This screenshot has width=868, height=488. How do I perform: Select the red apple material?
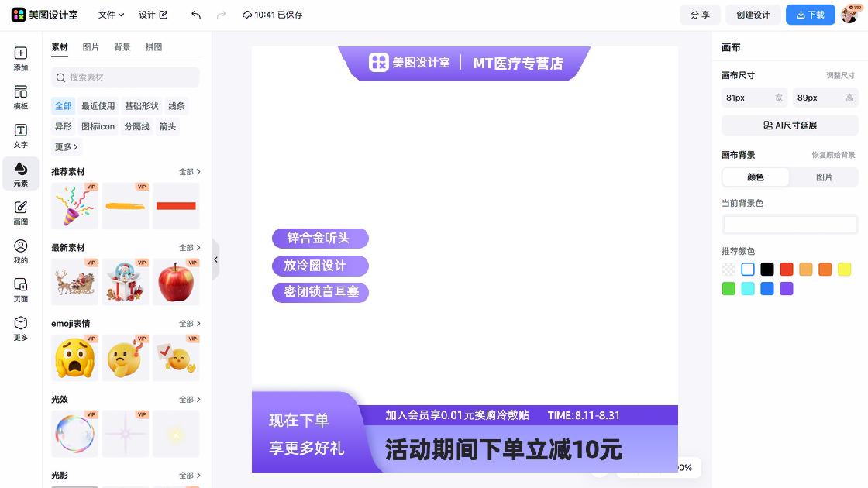(176, 282)
